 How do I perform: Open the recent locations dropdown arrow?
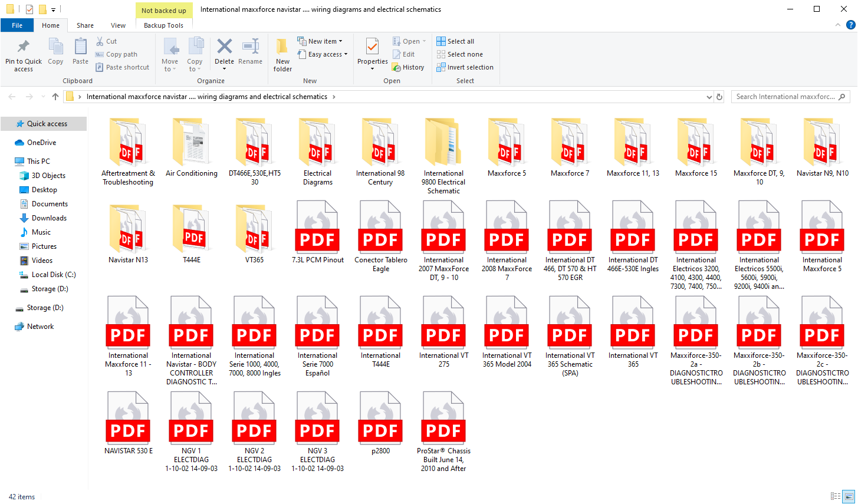coord(43,97)
